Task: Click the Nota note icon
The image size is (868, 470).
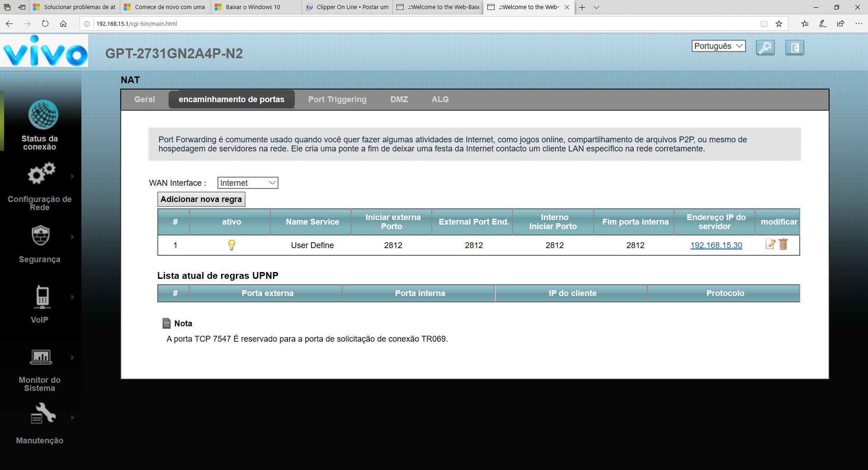Action: click(166, 324)
